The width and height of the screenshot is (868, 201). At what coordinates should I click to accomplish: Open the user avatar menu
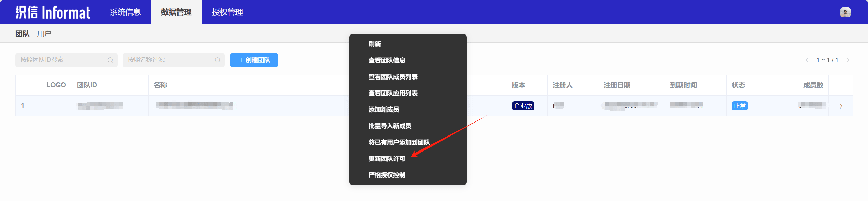[x=845, y=12]
